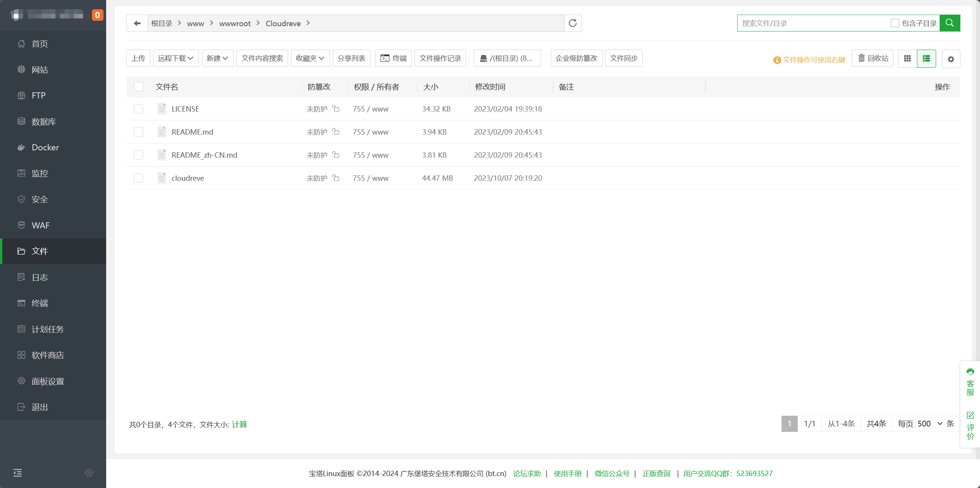Viewport: 980px width, 488px height.
Task: Open file manager settings gear
Action: pyautogui.click(x=951, y=59)
